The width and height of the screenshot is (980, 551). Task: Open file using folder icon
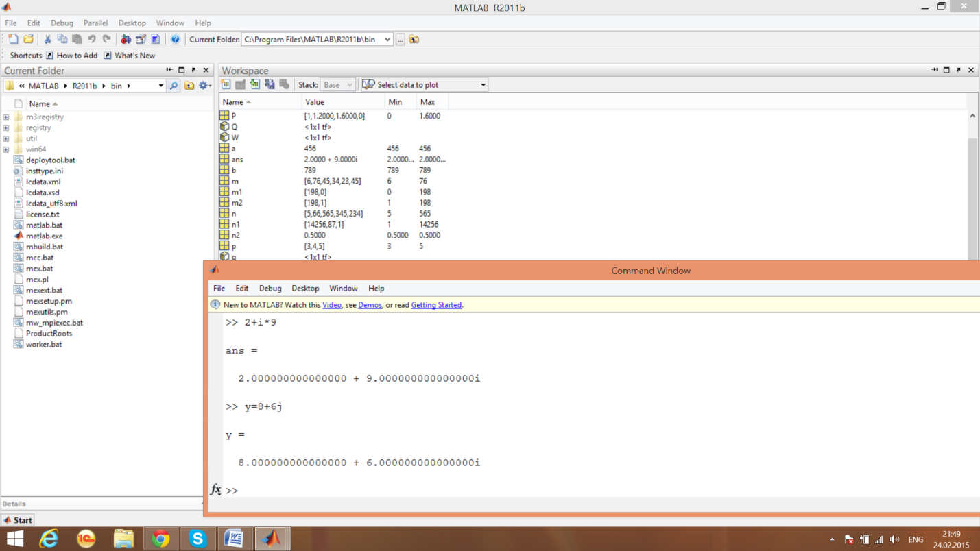point(28,39)
